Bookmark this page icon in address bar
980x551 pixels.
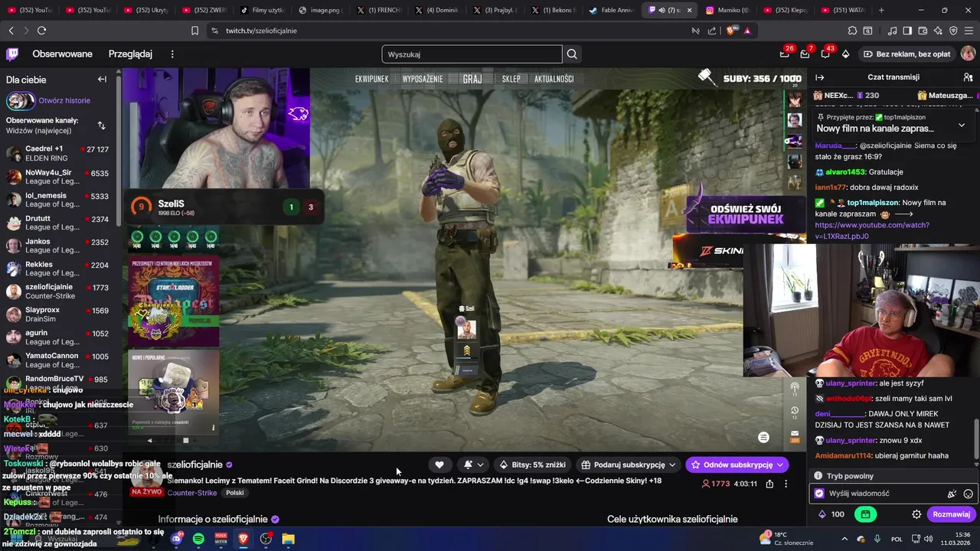tap(194, 31)
